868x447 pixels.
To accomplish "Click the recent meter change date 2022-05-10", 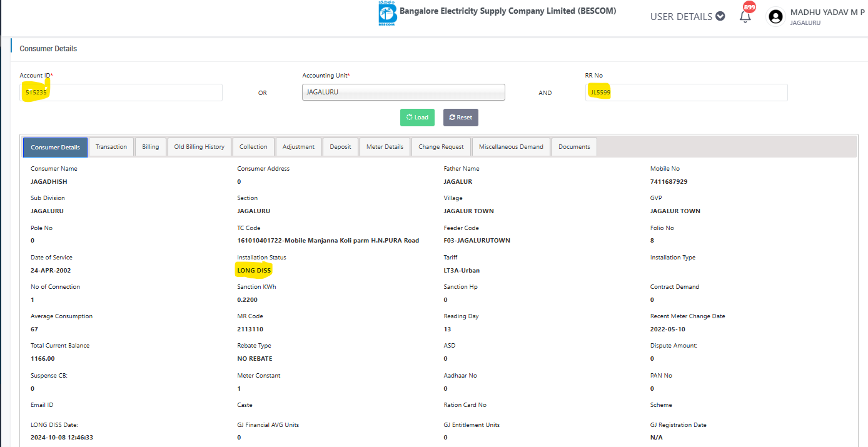I will (x=668, y=329).
